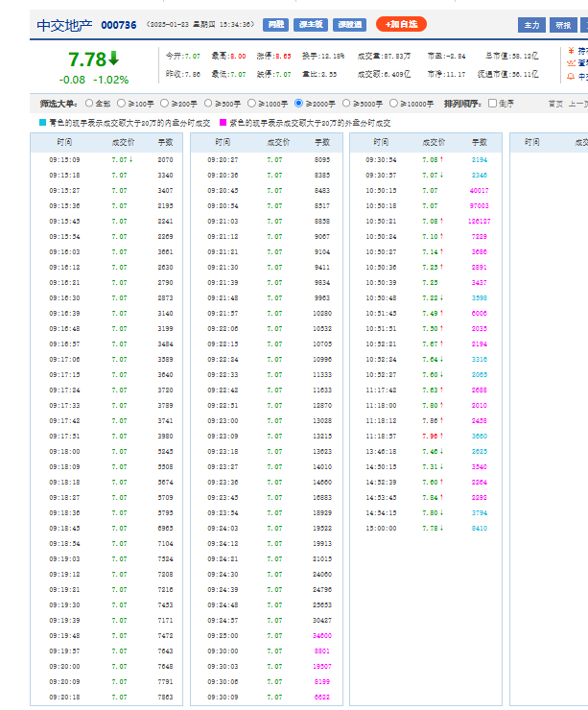588x710 pixels.
Task: Open the 中交地产 stock name link
Action: click(62, 25)
